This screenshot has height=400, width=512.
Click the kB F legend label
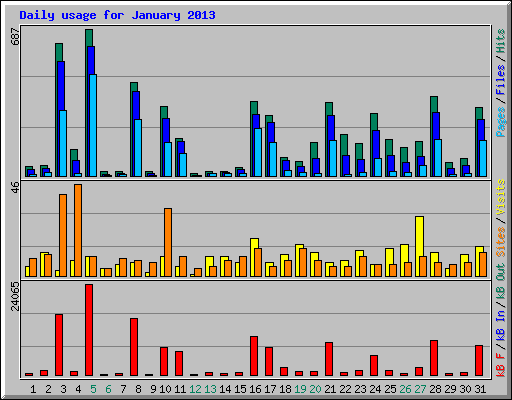pyautogui.click(x=501, y=364)
